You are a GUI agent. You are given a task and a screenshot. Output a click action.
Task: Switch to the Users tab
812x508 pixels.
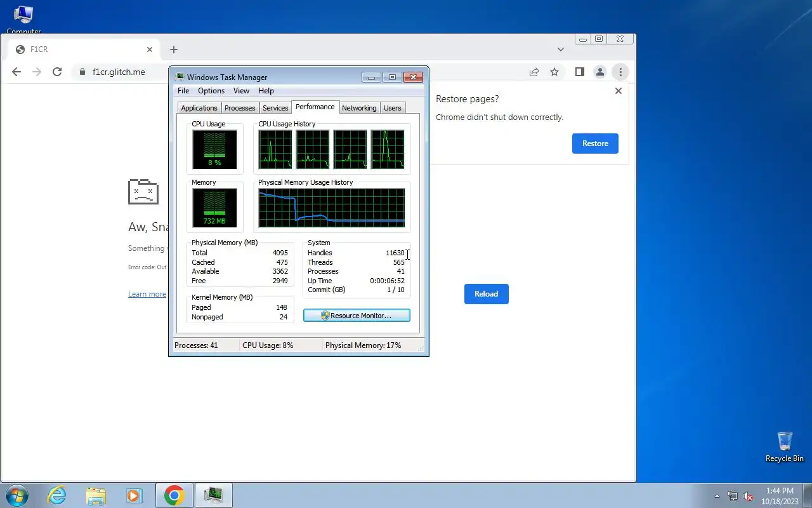(393, 108)
